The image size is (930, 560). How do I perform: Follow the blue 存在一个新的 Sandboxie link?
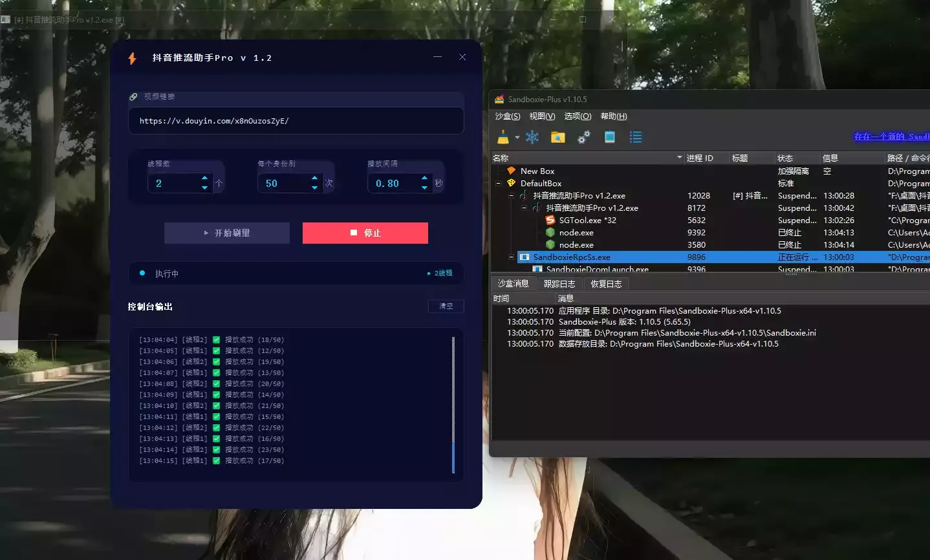pos(891,136)
